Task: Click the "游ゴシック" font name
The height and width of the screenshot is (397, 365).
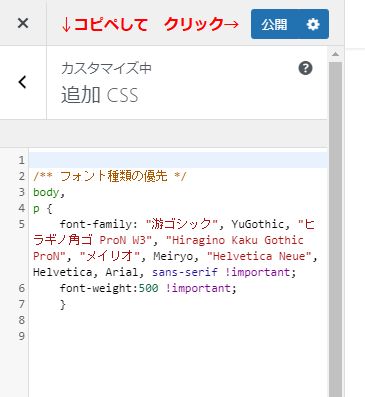Action: (183, 224)
